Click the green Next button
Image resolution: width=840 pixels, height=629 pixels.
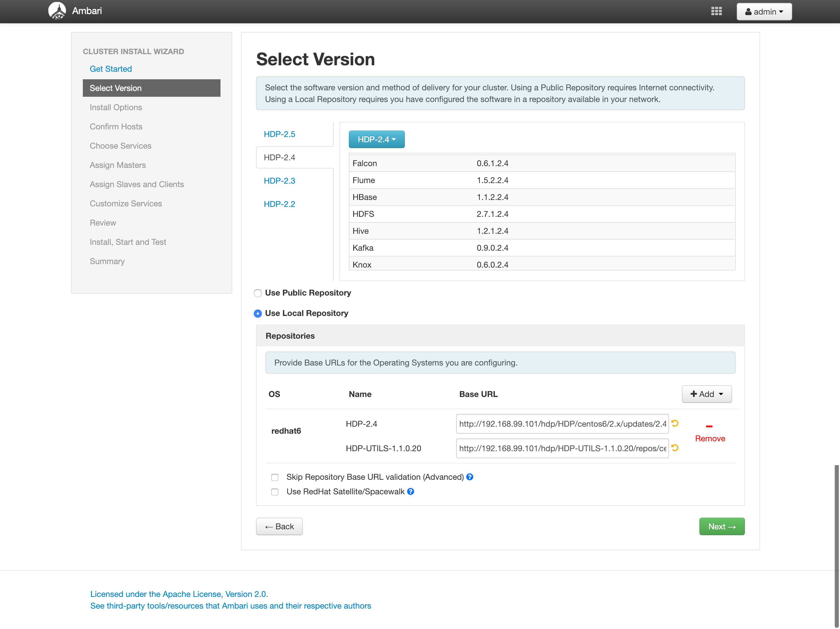(722, 526)
